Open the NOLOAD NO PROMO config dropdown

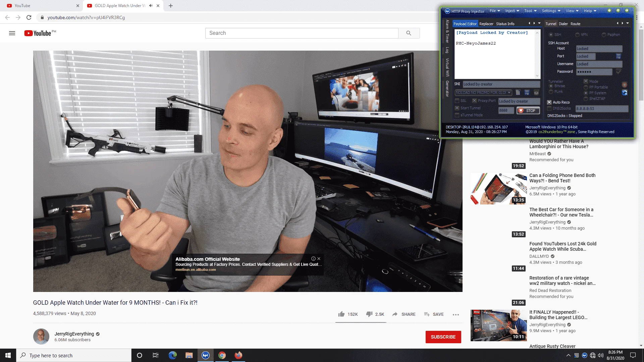tap(483, 93)
